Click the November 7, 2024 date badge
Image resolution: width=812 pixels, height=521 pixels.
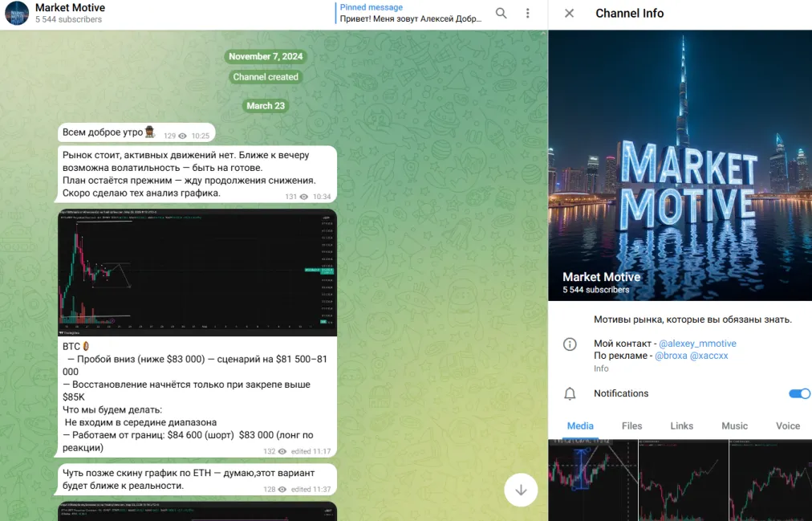click(266, 56)
